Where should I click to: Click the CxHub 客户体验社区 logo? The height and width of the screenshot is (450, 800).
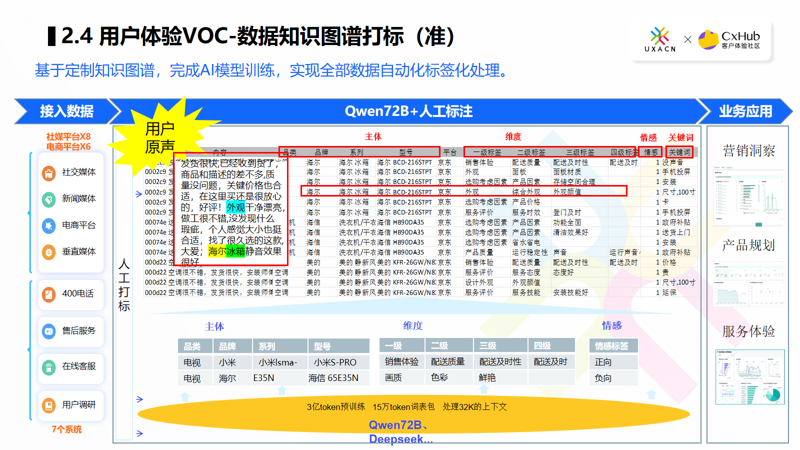click(x=730, y=39)
